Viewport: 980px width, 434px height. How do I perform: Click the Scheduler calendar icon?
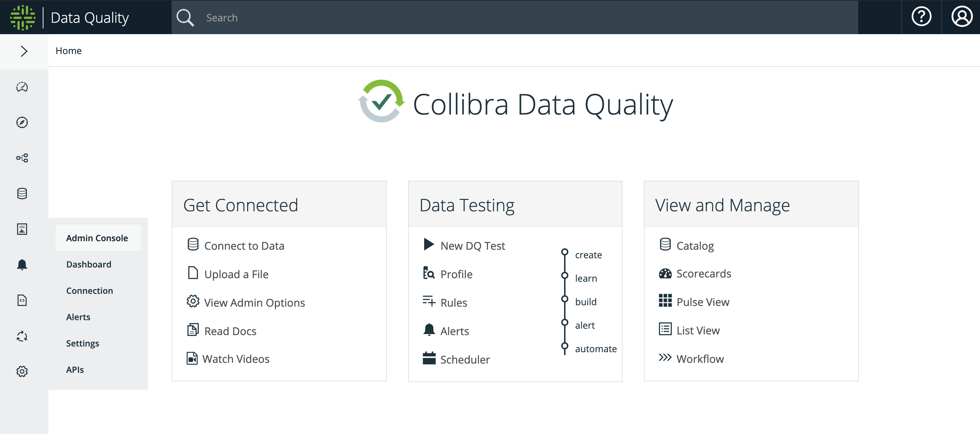(429, 358)
